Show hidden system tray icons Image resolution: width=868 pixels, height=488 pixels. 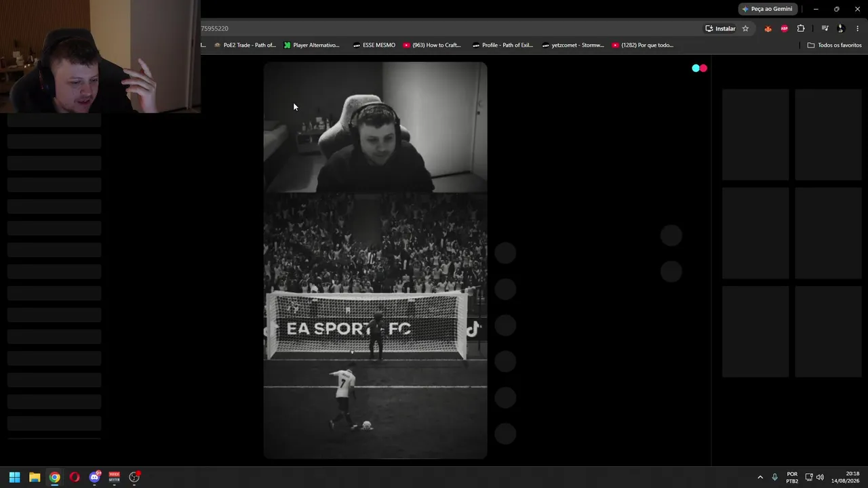760,477
